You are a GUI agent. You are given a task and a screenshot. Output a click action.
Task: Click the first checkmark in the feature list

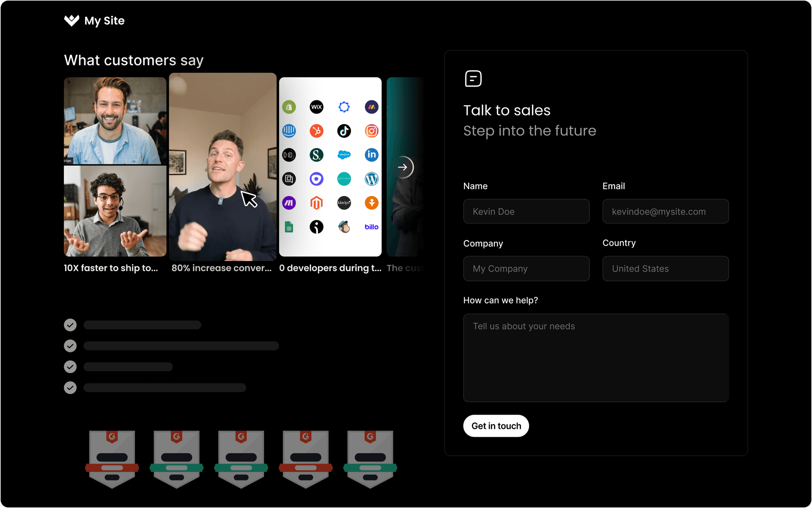click(70, 325)
